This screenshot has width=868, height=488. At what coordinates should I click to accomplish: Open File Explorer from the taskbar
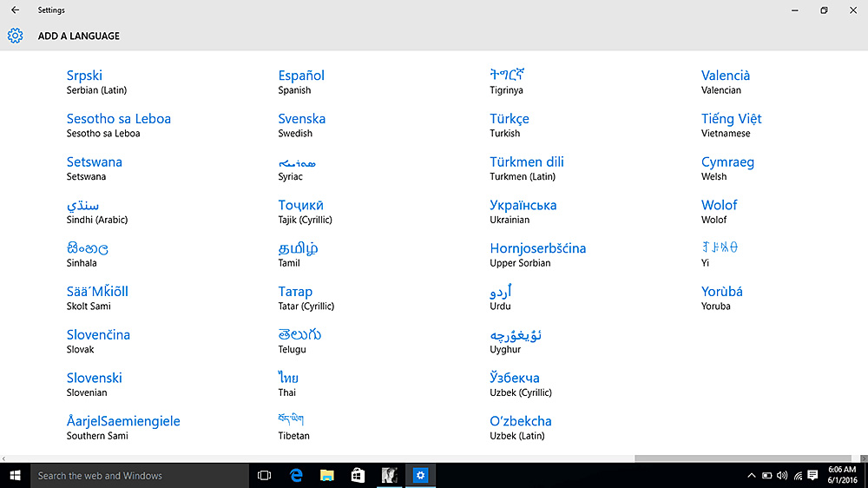[x=327, y=476]
